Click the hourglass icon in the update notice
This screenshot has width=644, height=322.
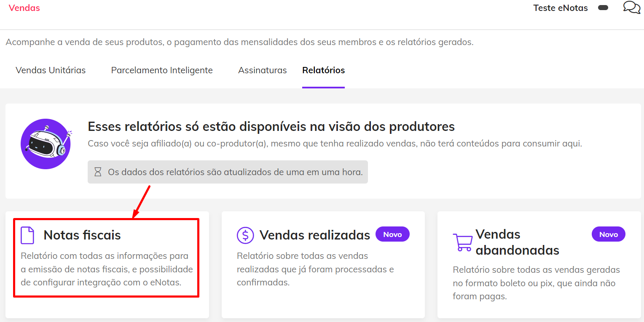tap(98, 172)
